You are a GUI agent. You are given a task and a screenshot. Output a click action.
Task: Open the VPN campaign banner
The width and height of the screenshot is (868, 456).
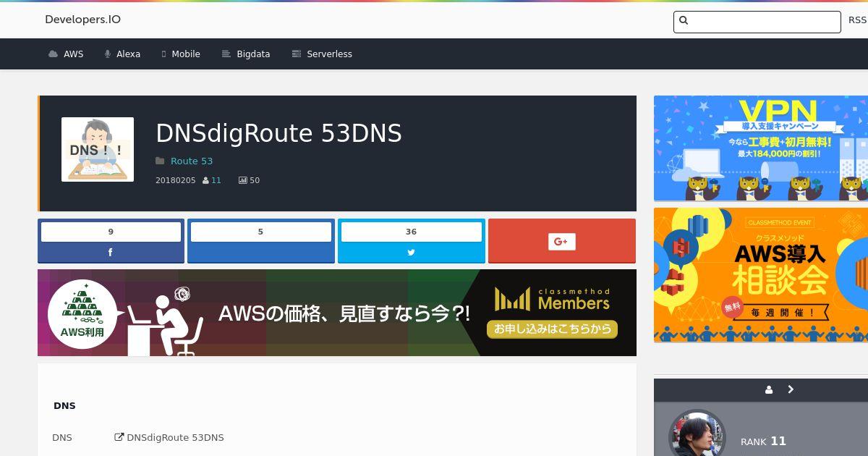pyautogui.click(x=761, y=148)
